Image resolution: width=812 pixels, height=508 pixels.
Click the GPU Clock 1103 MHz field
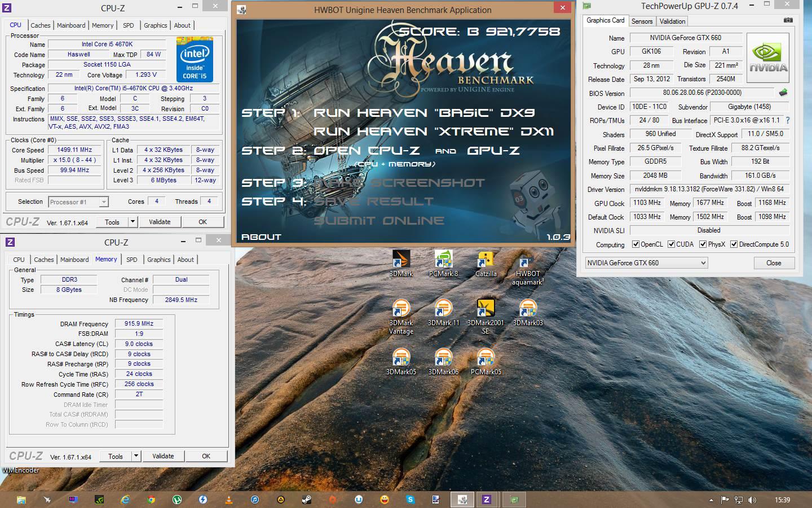[x=647, y=203]
